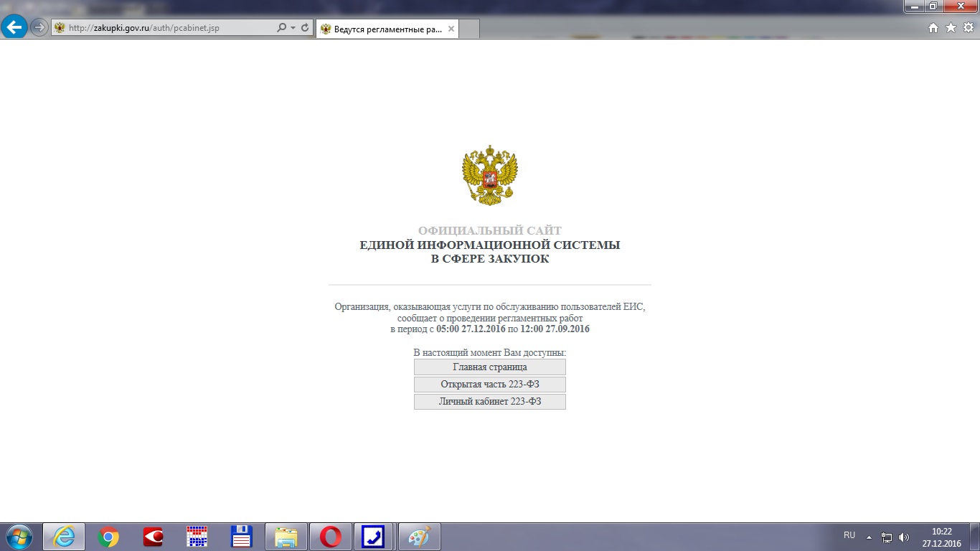Click the 'Личный кабинет 223-ФЗ' button
The height and width of the screenshot is (551, 980).
click(x=489, y=402)
